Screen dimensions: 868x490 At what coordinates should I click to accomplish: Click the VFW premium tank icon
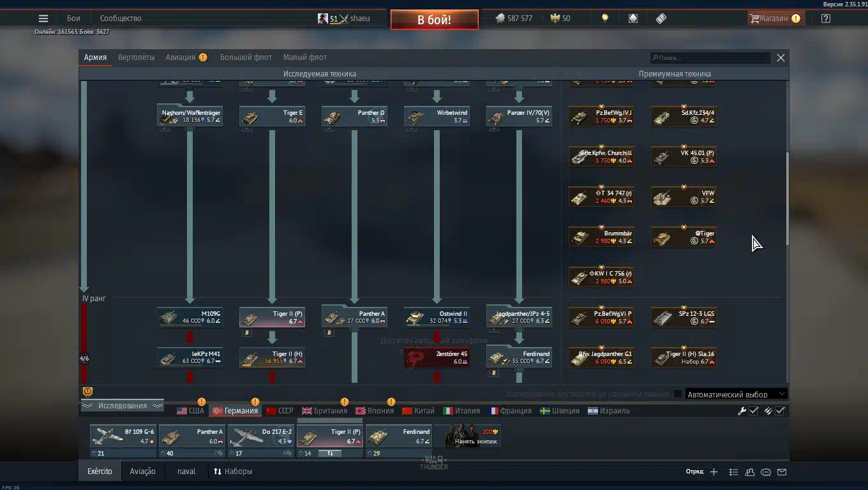pos(662,198)
